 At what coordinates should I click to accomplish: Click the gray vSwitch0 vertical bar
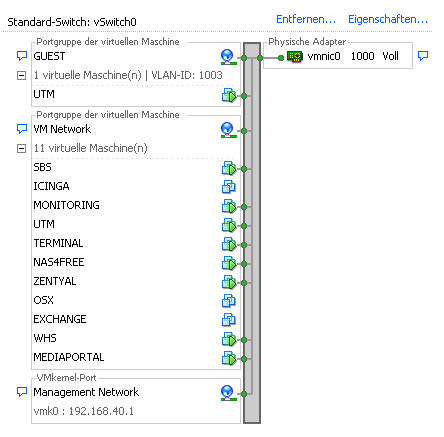pos(252,233)
